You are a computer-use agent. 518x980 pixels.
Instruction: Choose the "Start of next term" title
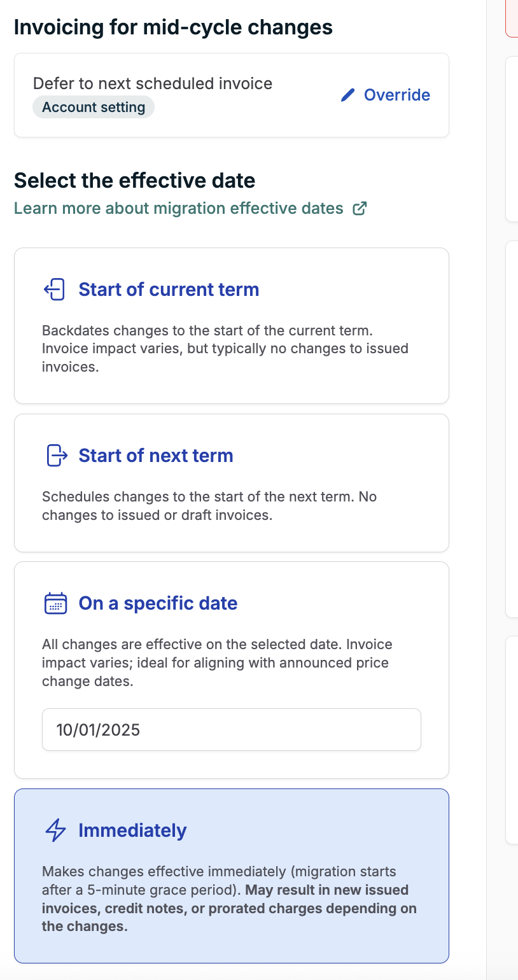coord(156,456)
